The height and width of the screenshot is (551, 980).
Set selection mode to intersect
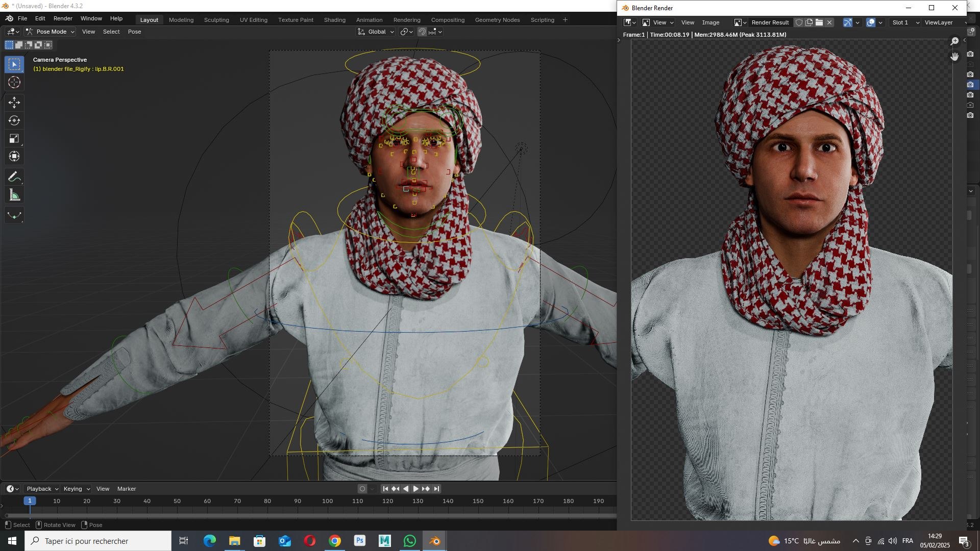[x=48, y=45]
